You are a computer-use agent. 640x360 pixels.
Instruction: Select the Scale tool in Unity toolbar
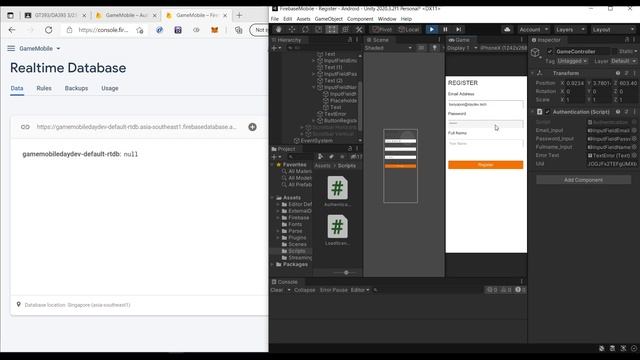pos(319,29)
